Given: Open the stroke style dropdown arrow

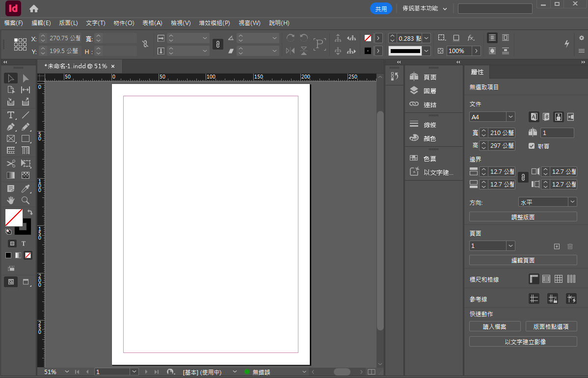Looking at the screenshot, I should click(x=427, y=51).
